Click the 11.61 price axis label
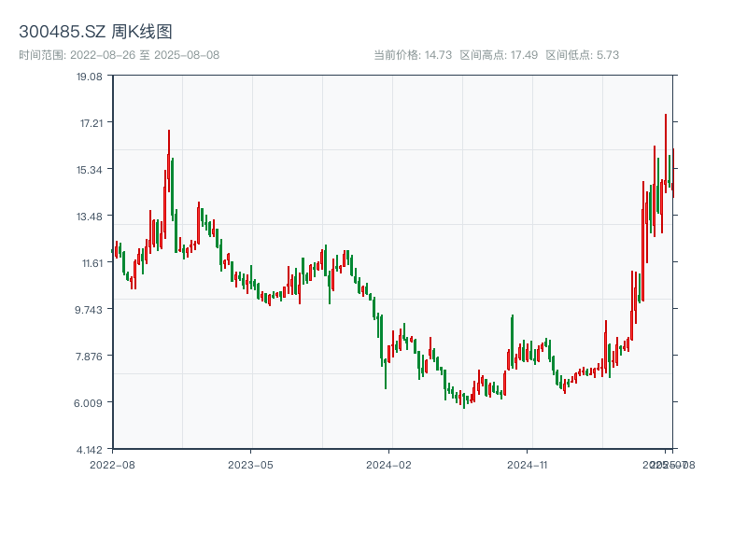747x560 pixels. 90,263
